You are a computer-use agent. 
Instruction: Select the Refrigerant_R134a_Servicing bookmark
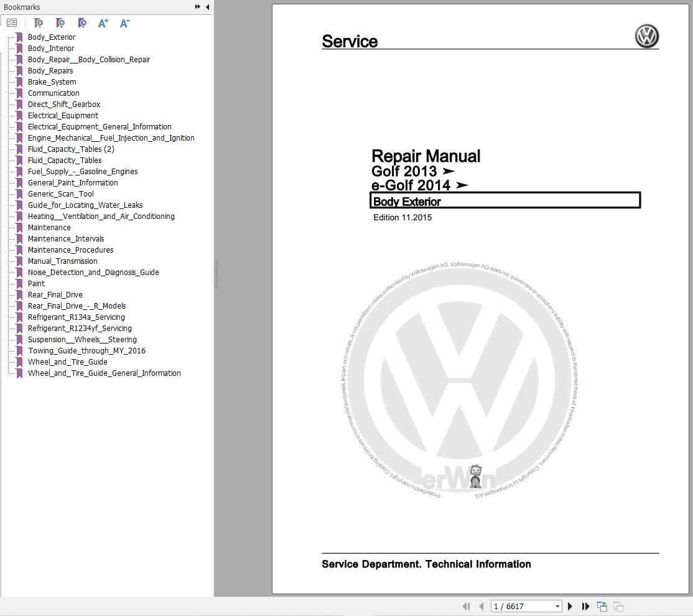point(76,317)
